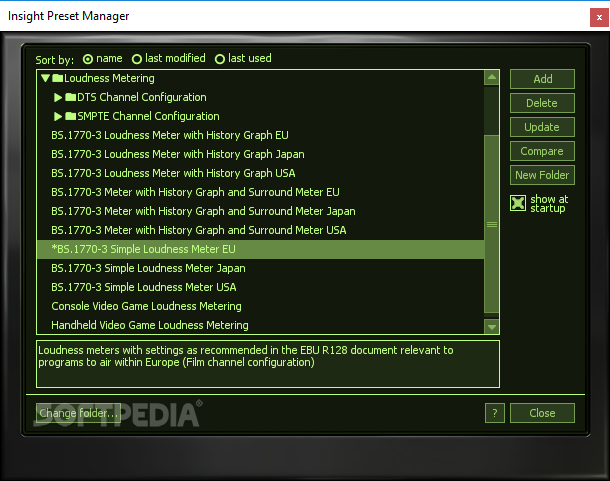Select the Loudness Metering folder name
Image resolution: width=610 pixels, height=481 pixels.
tap(109, 78)
